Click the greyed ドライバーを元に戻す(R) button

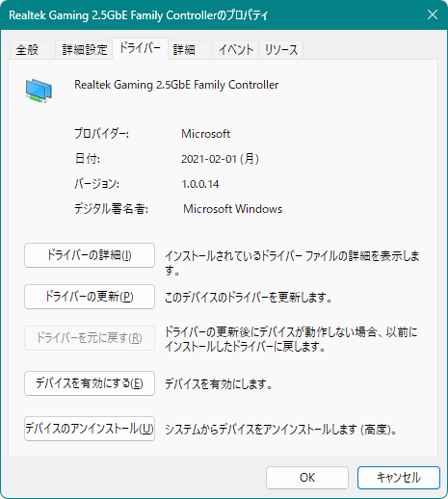coord(90,338)
